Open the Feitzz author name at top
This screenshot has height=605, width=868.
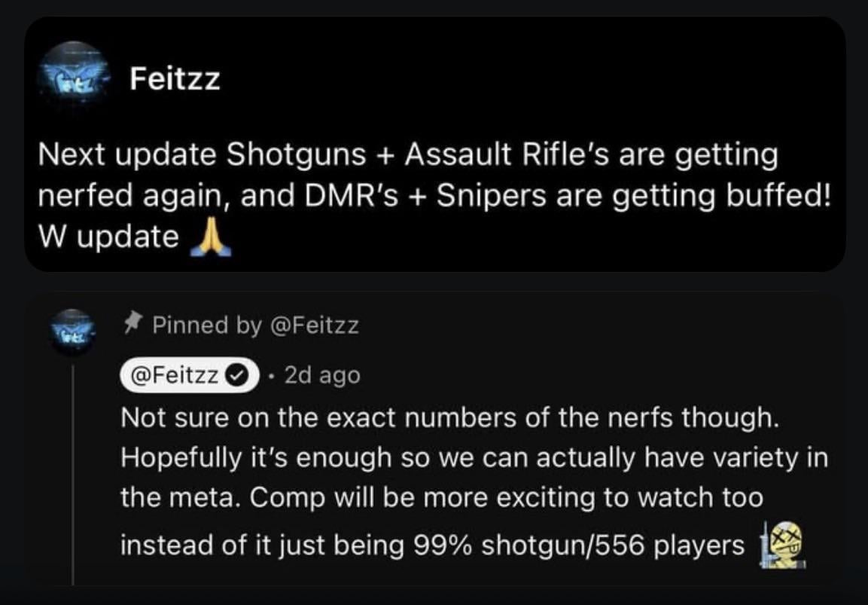(x=175, y=78)
